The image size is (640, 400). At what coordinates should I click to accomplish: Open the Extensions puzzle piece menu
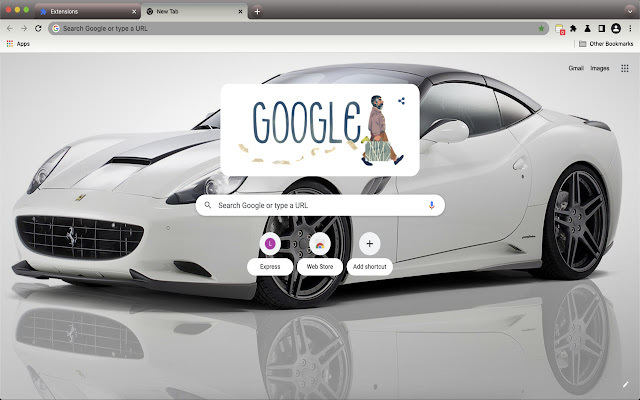(573, 29)
